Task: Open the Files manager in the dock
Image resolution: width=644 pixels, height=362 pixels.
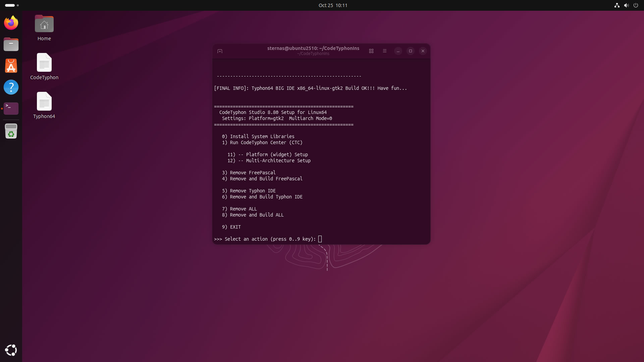Action: tap(11, 44)
